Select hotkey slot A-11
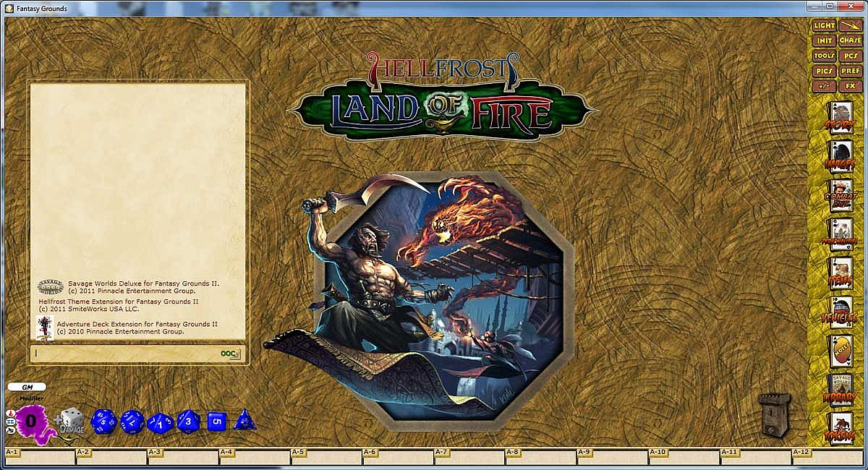 tap(756, 458)
